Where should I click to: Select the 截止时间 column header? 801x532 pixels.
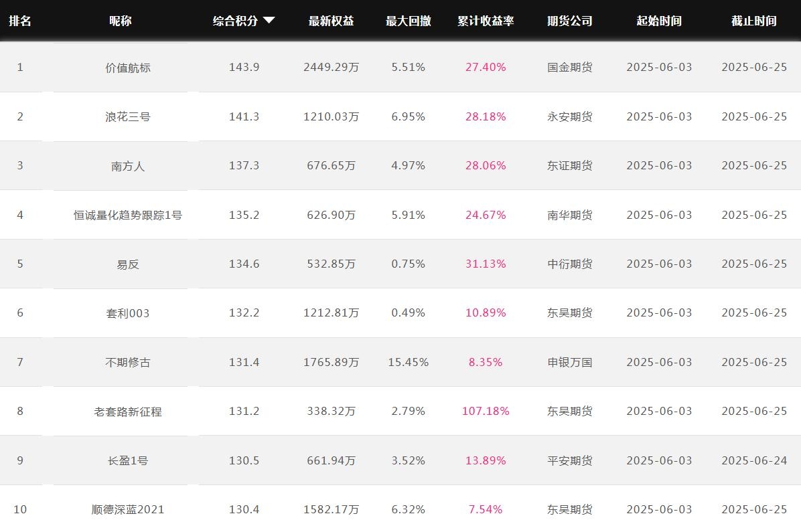[754, 21]
